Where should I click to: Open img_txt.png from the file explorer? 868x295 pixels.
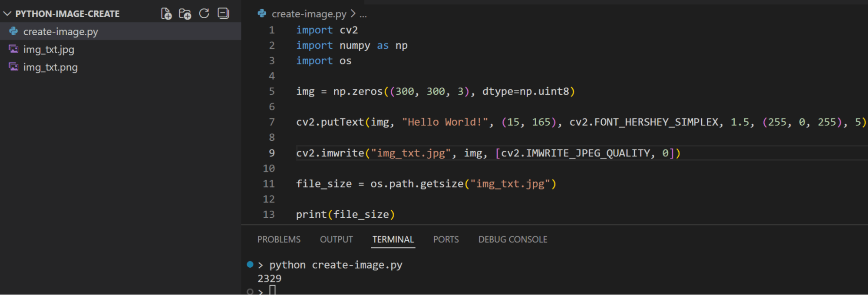(50, 67)
